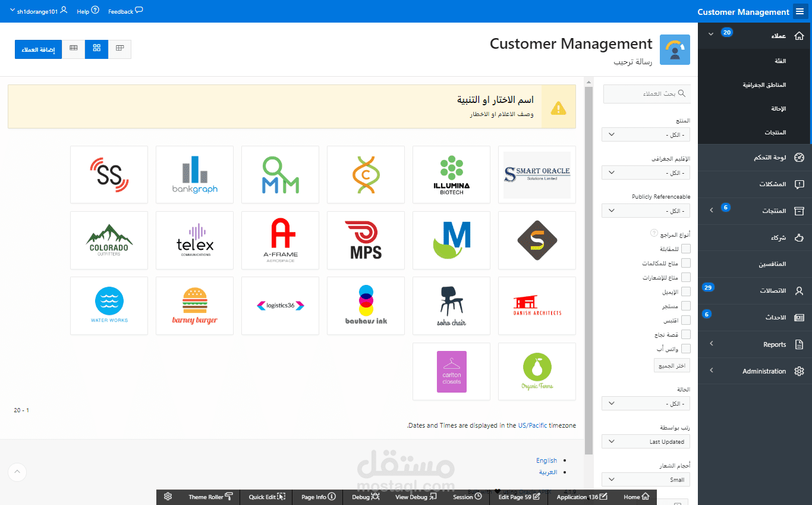Switch language with English link
This screenshot has height=505, width=812.
coord(546,460)
